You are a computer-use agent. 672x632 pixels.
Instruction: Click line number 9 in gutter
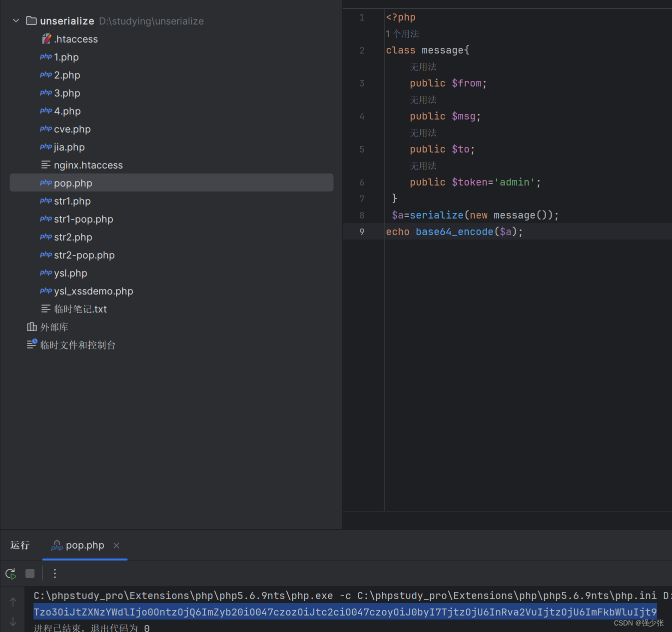[x=362, y=232]
